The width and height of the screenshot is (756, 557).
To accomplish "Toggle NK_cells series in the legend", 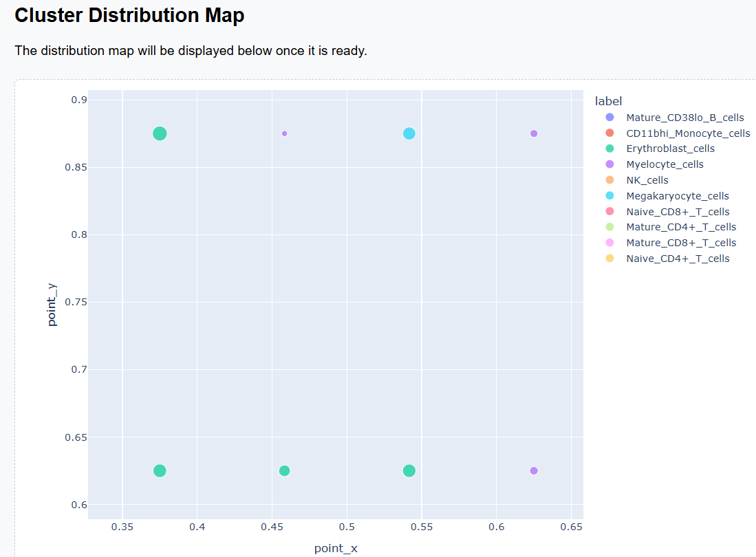I will 647,180.
